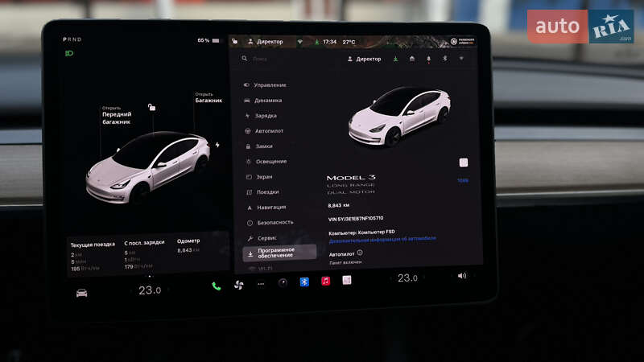Screen dimensions: 644x362
Task: Click additional vehicle information link
Action: tap(382, 239)
